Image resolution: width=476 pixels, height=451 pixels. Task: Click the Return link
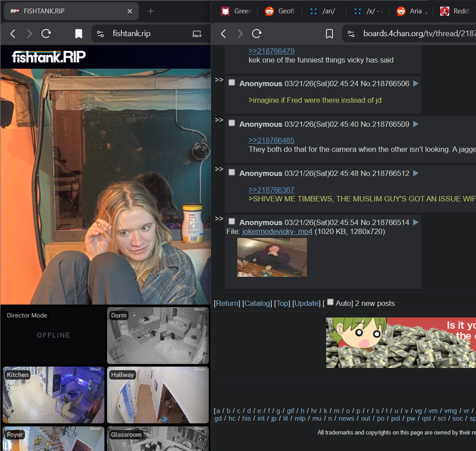(227, 303)
